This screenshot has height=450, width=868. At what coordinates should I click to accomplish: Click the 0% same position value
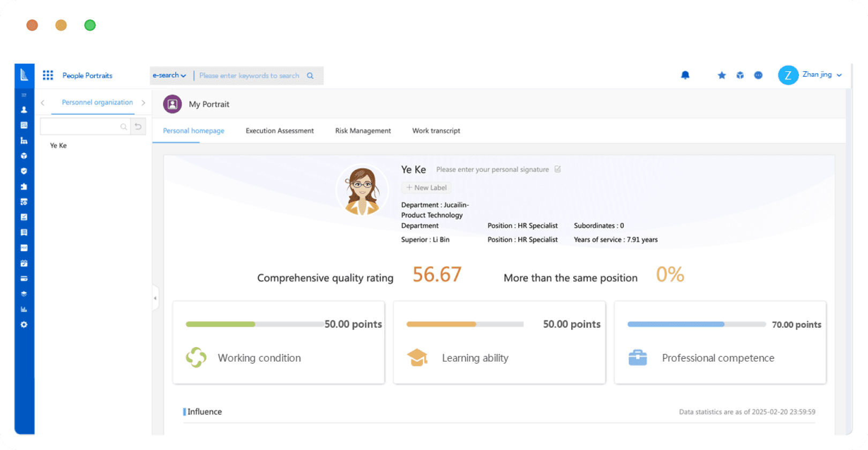670,275
